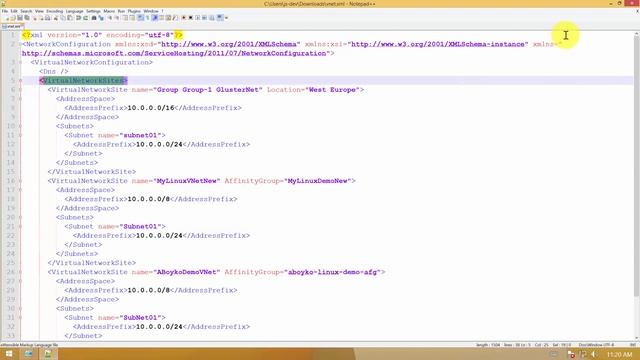The height and width of the screenshot is (360, 640).
Task: Toggle Word Wrap in the toolbar
Action: (x=140, y=18)
